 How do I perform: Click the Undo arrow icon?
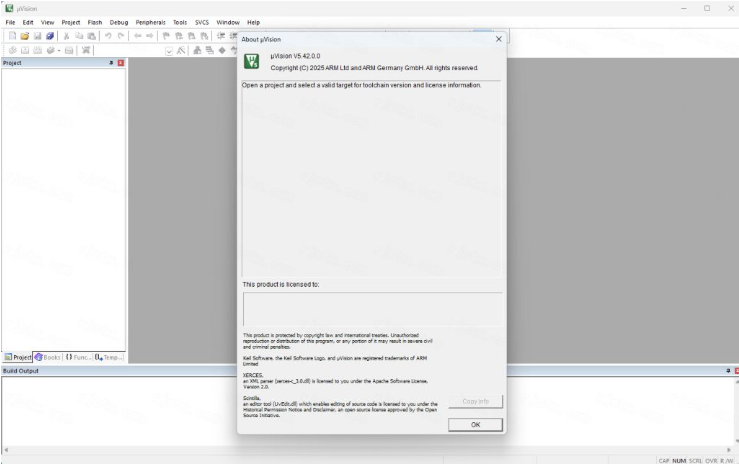pyautogui.click(x=108, y=36)
